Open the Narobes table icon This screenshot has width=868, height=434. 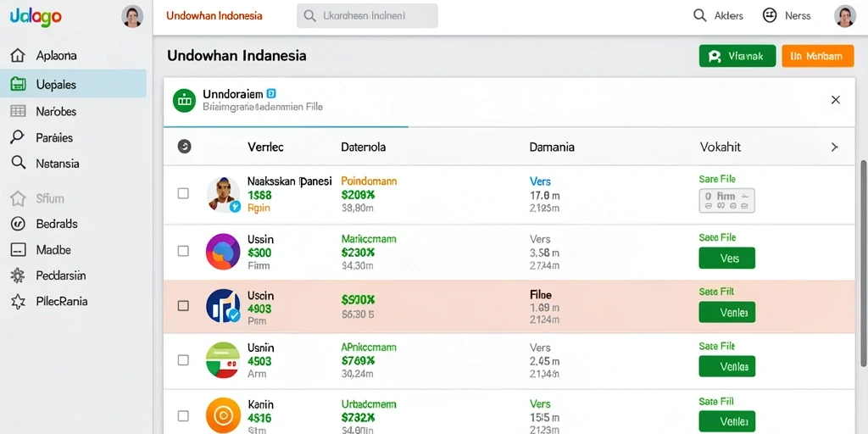[18, 111]
